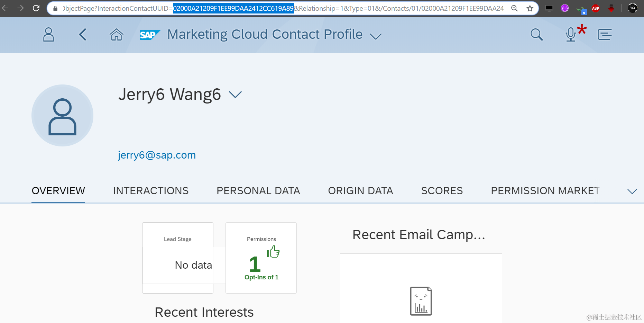Activate the microphone voice input icon
Screen dimensions: 644x323
(571, 35)
